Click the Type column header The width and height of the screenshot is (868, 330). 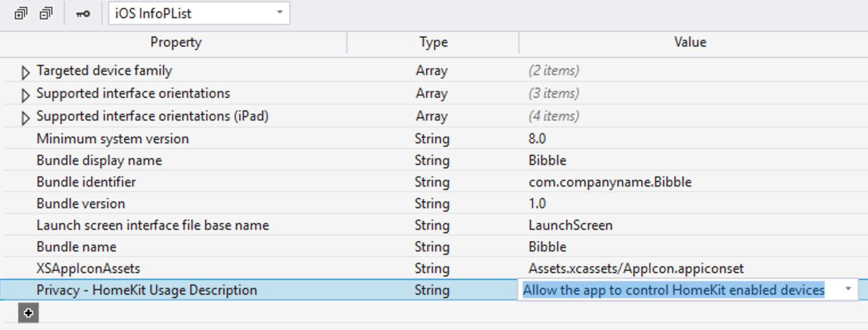[x=433, y=42]
